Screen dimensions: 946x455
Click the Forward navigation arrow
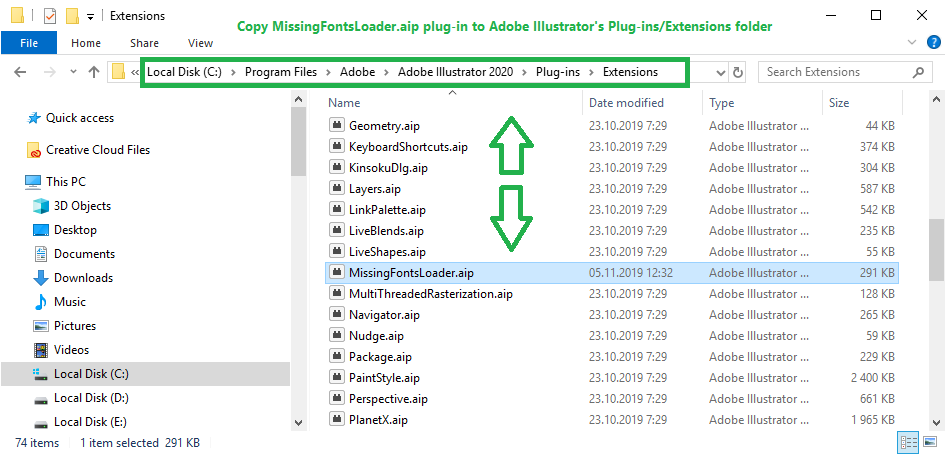click(49, 72)
